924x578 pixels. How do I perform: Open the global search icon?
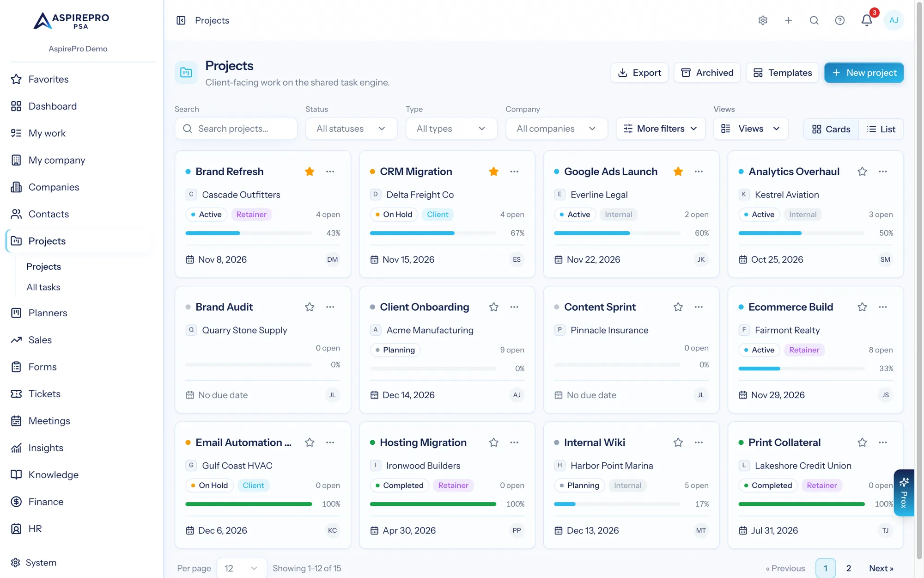pyautogui.click(x=814, y=20)
